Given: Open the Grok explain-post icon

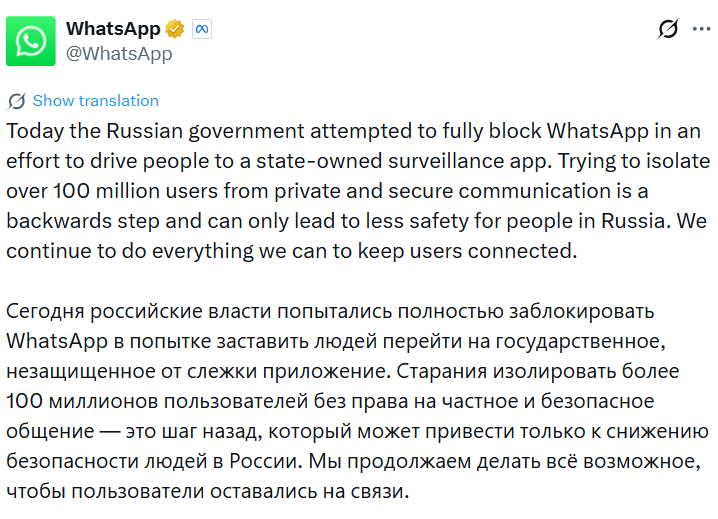Looking at the screenshot, I should (x=668, y=30).
